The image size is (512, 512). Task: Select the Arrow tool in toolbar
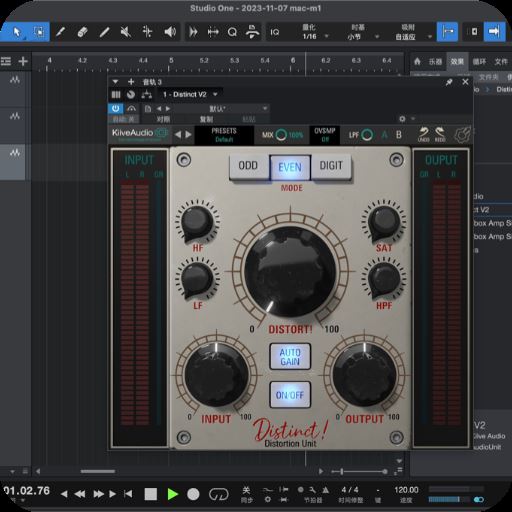tap(17, 32)
